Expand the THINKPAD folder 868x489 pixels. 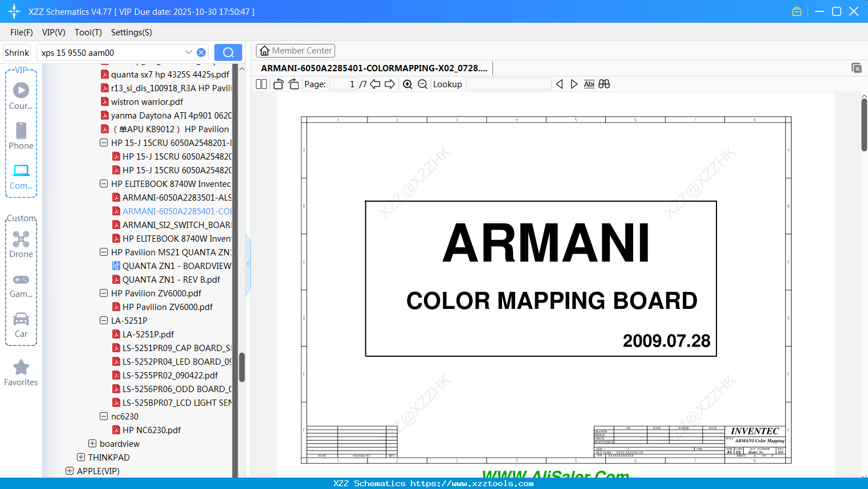pos(81,458)
